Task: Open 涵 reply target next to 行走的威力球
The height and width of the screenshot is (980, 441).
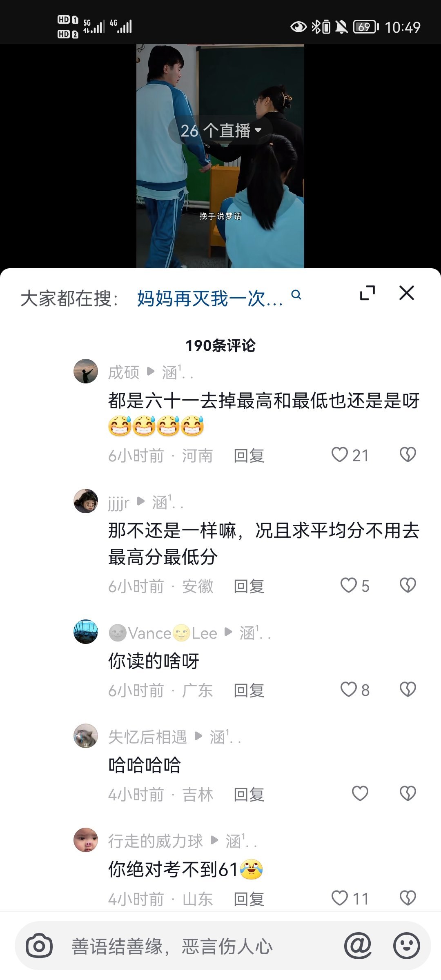Action: tap(241, 841)
